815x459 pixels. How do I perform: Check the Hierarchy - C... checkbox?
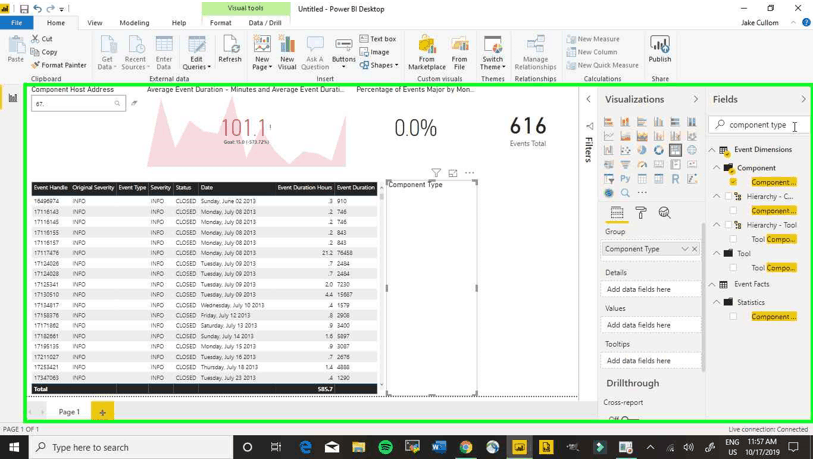(728, 196)
